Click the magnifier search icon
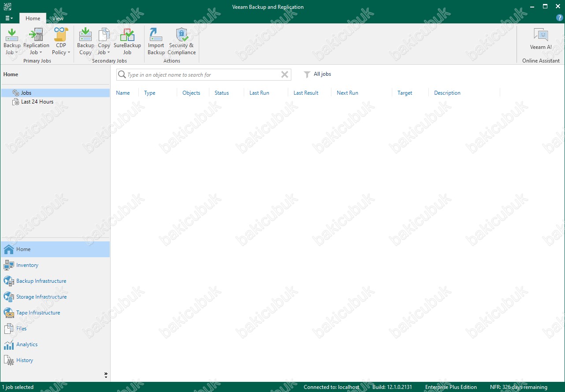Screen dimensions: 565x392 pyautogui.click(x=122, y=75)
